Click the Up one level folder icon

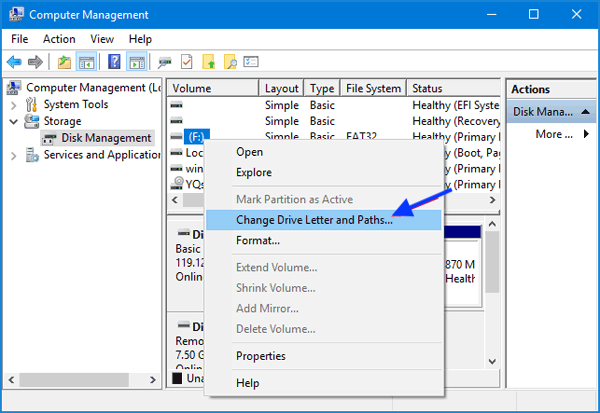64,62
